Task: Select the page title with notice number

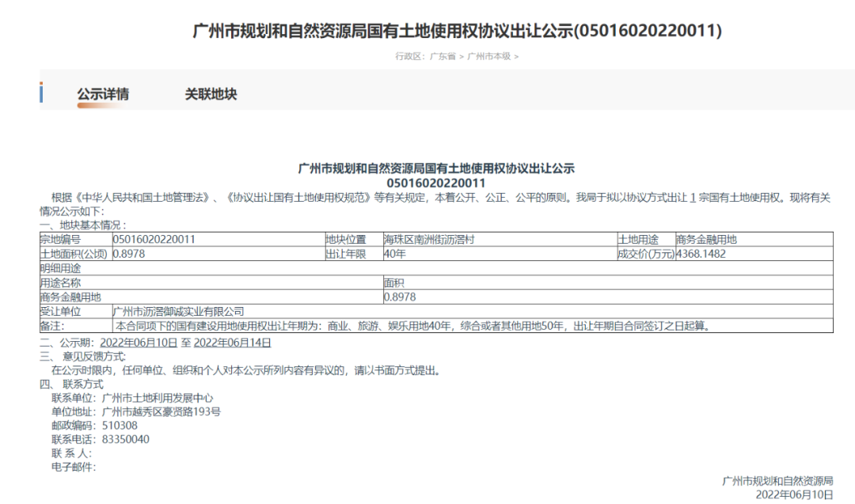Action: click(x=458, y=31)
